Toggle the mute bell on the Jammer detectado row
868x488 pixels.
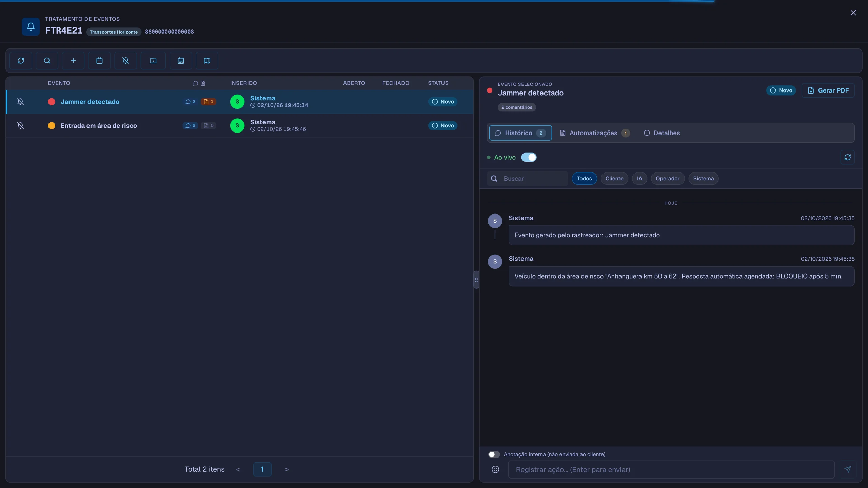(x=20, y=102)
